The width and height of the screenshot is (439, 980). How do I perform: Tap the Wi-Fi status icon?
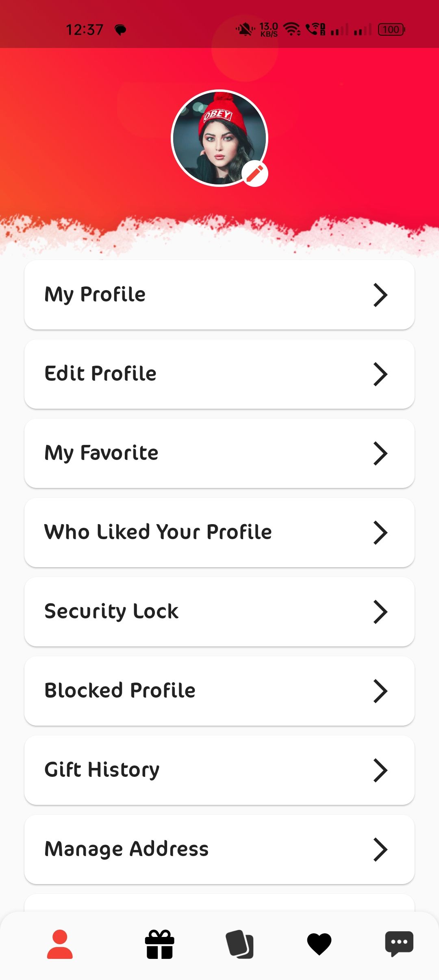pyautogui.click(x=291, y=29)
